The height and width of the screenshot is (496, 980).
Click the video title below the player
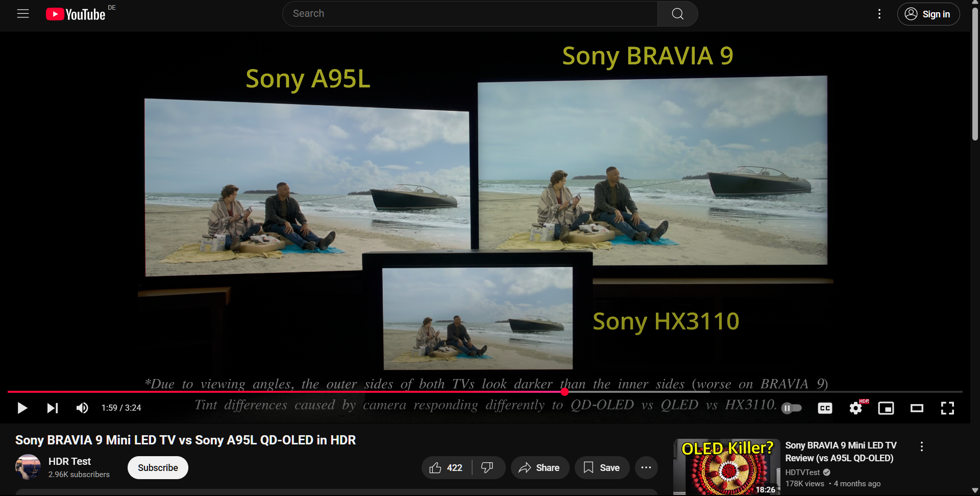coord(185,440)
